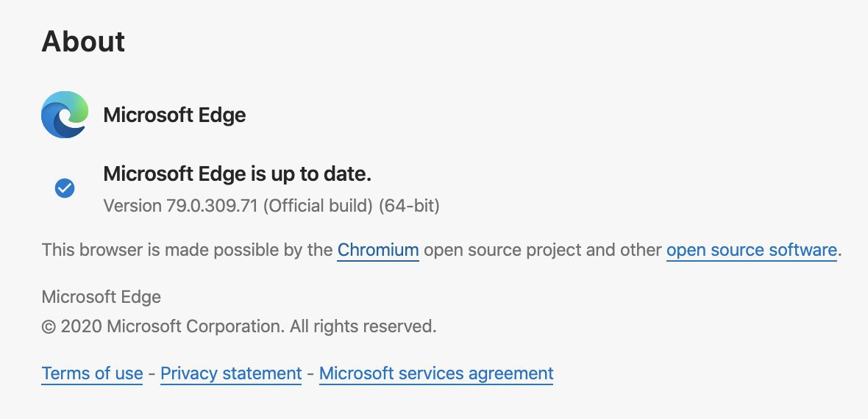
Task: Click the gray Microsoft Edge label above copyright
Action: 102,297
